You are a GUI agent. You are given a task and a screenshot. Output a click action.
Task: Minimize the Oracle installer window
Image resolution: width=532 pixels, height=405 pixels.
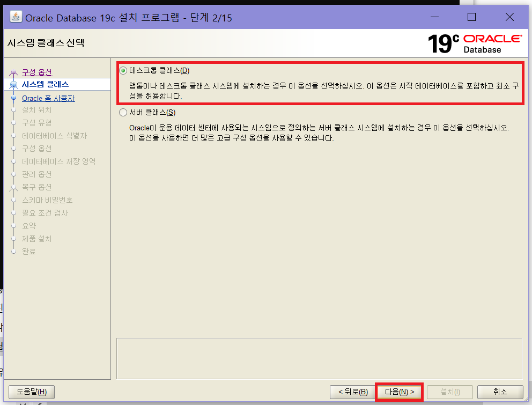pyautogui.click(x=434, y=17)
